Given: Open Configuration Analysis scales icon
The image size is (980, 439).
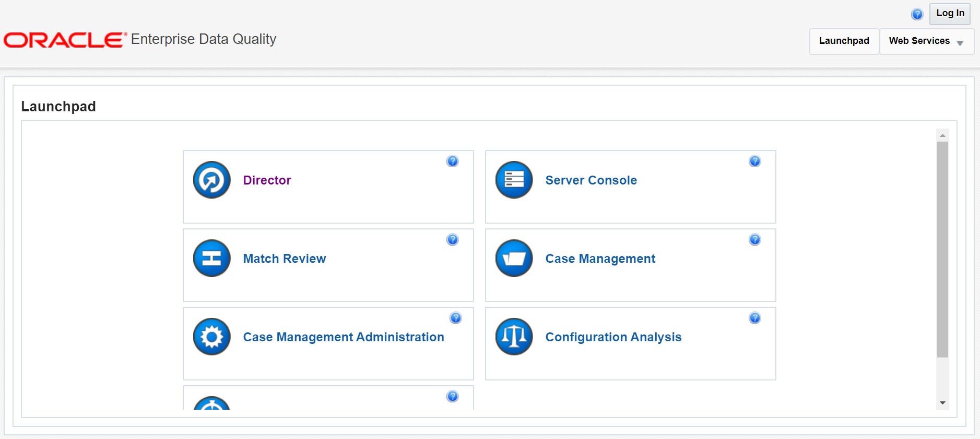Looking at the screenshot, I should pyautogui.click(x=514, y=337).
